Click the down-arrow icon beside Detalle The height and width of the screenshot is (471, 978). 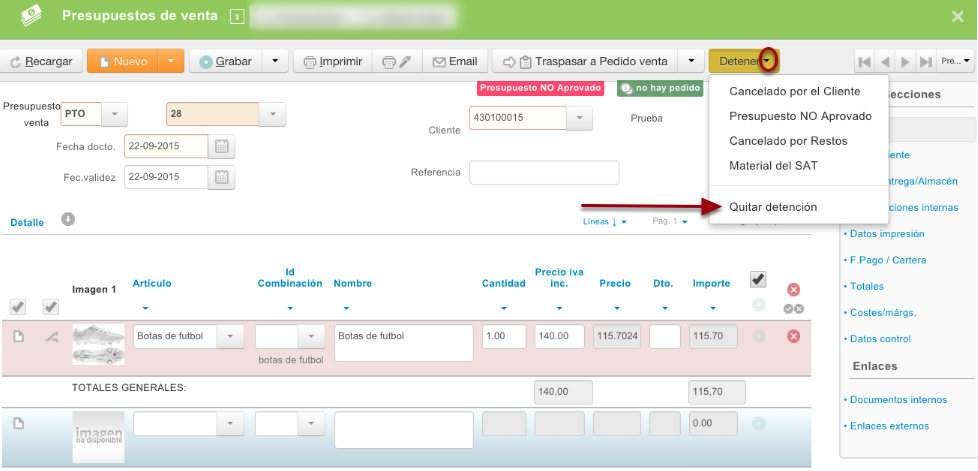click(x=69, y=219)
